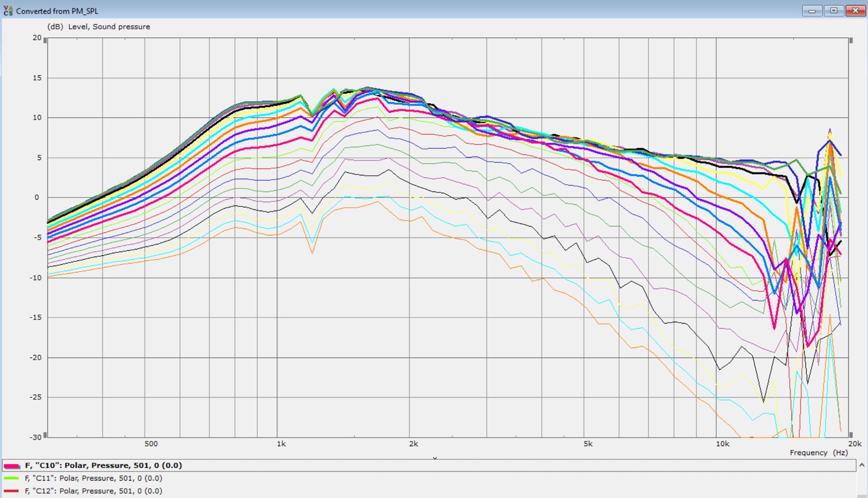Click the "Converted from PM_SPL" window title
Screen dimensions: 868x498
pos(57,11)
